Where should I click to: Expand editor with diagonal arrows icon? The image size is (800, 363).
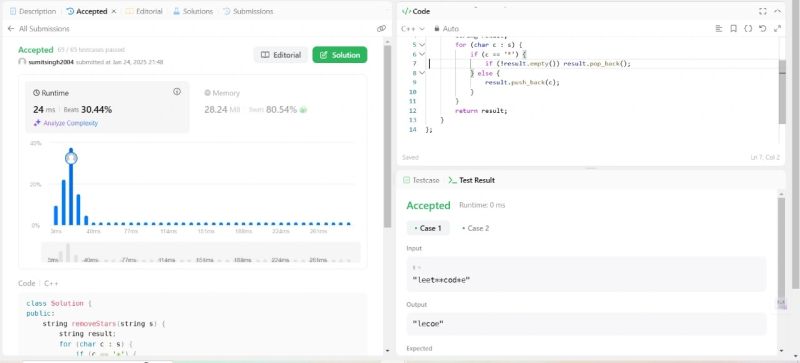(778, 29)
